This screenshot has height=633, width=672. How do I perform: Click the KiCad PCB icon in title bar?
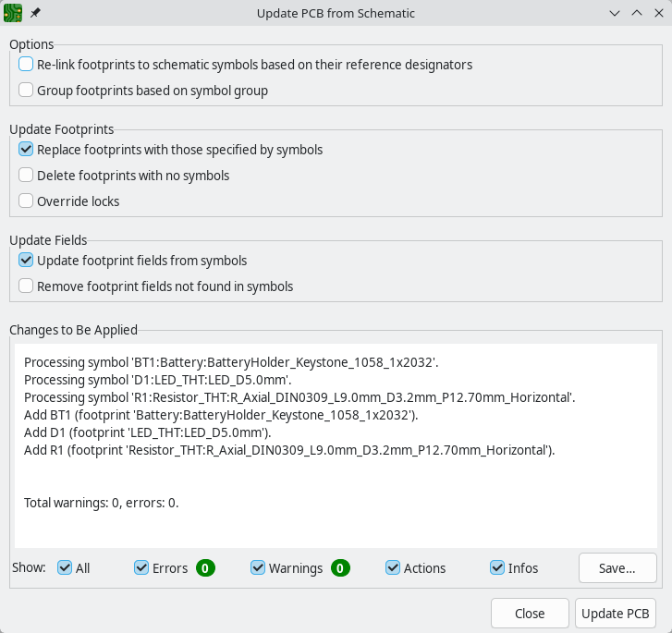click(x=14, y=13)
